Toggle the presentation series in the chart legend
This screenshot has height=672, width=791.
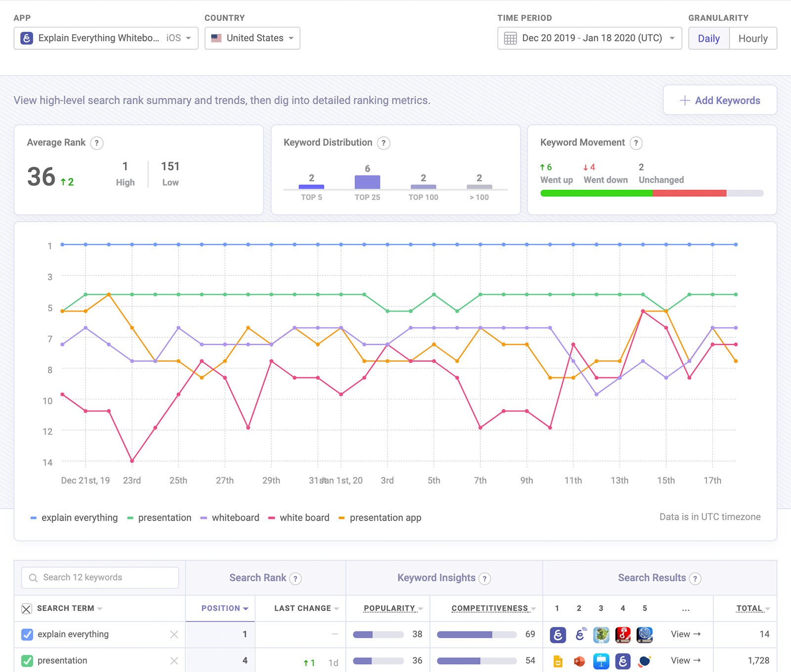click(159, 518)
